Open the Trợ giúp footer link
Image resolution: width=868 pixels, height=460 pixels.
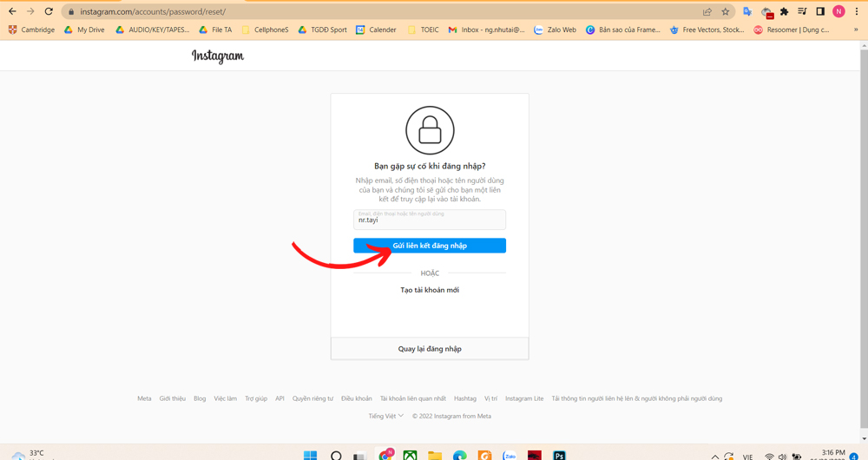point(256,398)
